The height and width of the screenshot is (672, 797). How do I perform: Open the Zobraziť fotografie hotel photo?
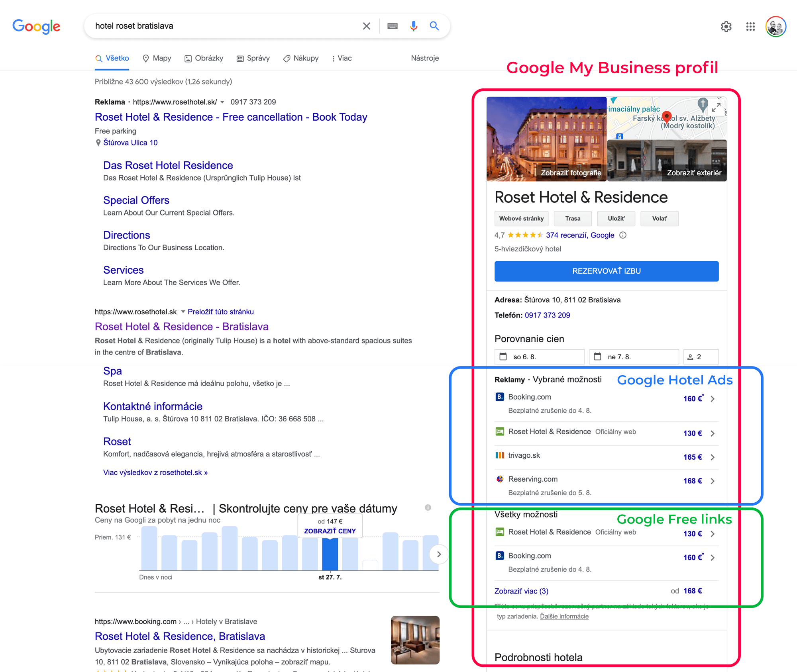[546, 139]
